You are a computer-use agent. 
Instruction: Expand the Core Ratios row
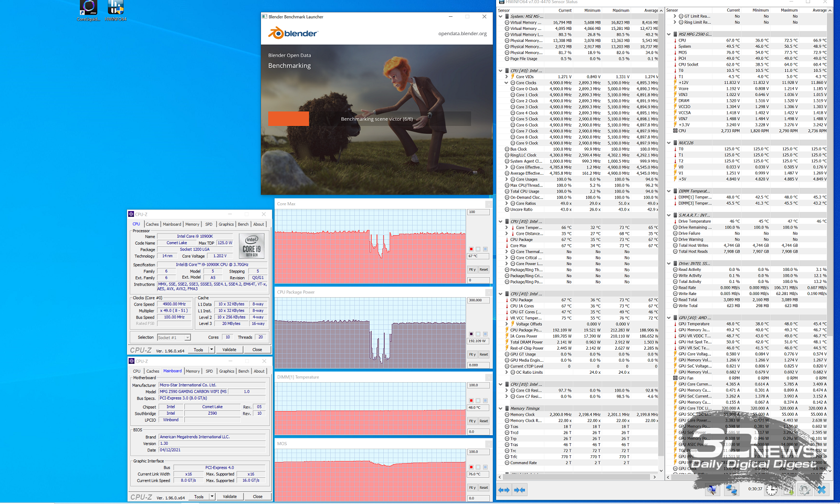[x=507, y=203]
